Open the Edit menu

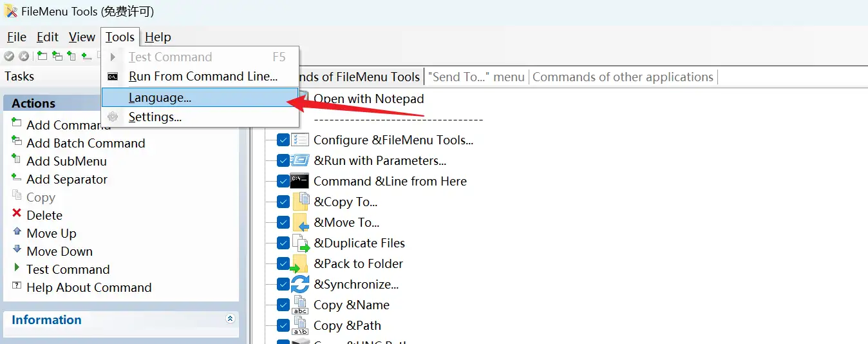48,37
